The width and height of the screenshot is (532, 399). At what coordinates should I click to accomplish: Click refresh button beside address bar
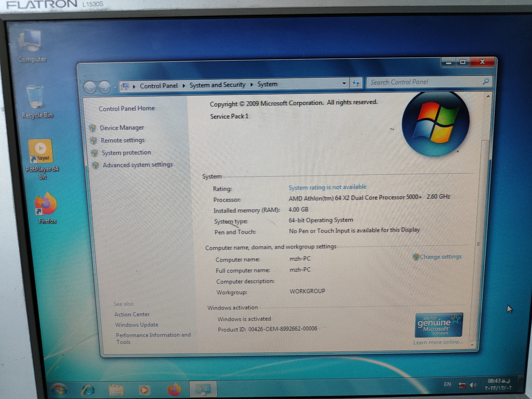(356, 83)
